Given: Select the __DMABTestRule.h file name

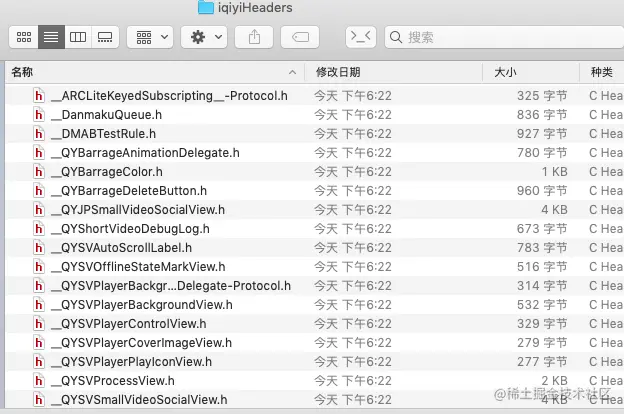Looking at the screenshot, I should tap(103, 134).
